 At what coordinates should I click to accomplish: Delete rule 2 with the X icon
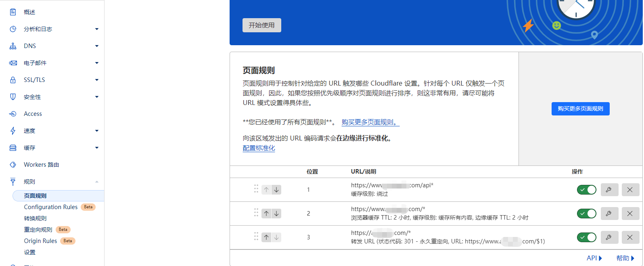tap(630, 214)
